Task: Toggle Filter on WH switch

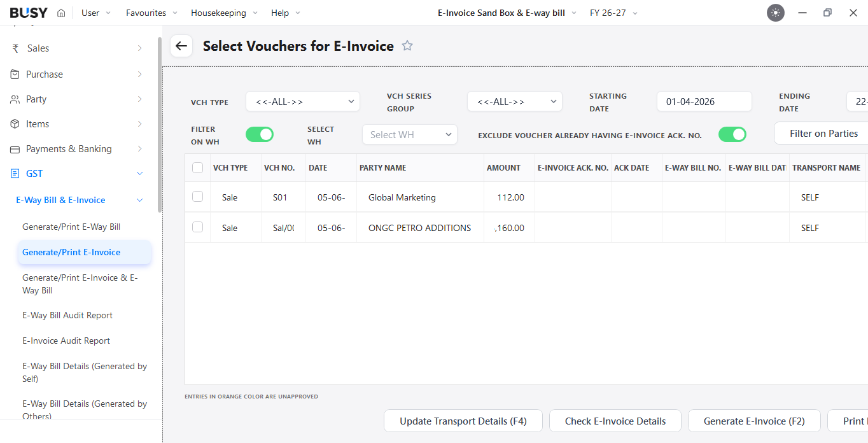Action: click(x=259, y=134)
